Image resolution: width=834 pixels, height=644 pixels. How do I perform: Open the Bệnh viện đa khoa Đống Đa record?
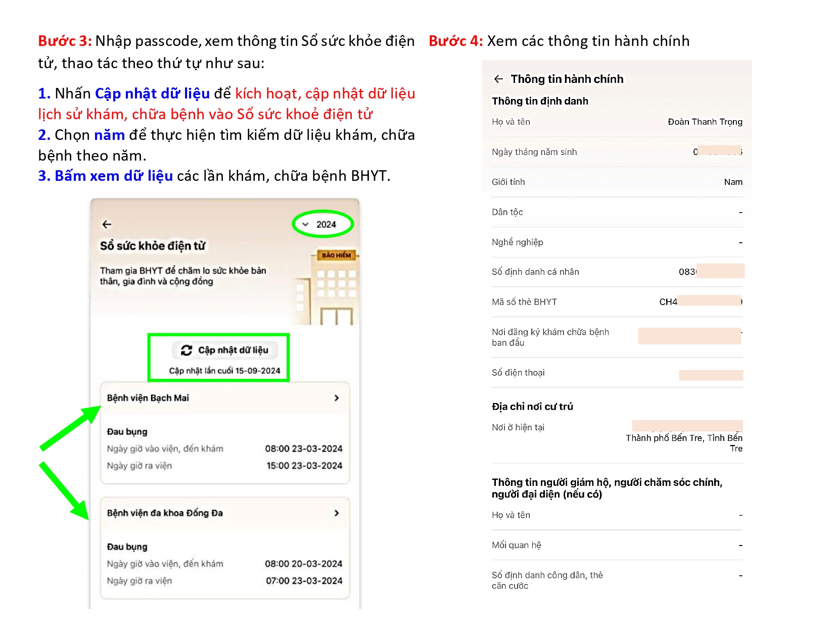point(165,513)
